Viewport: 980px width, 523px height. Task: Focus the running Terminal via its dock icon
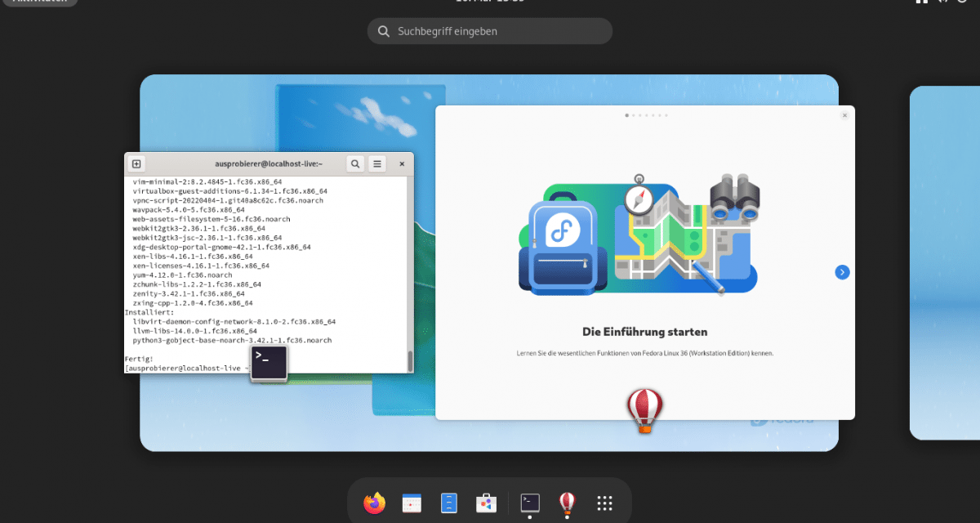(529, 503)
